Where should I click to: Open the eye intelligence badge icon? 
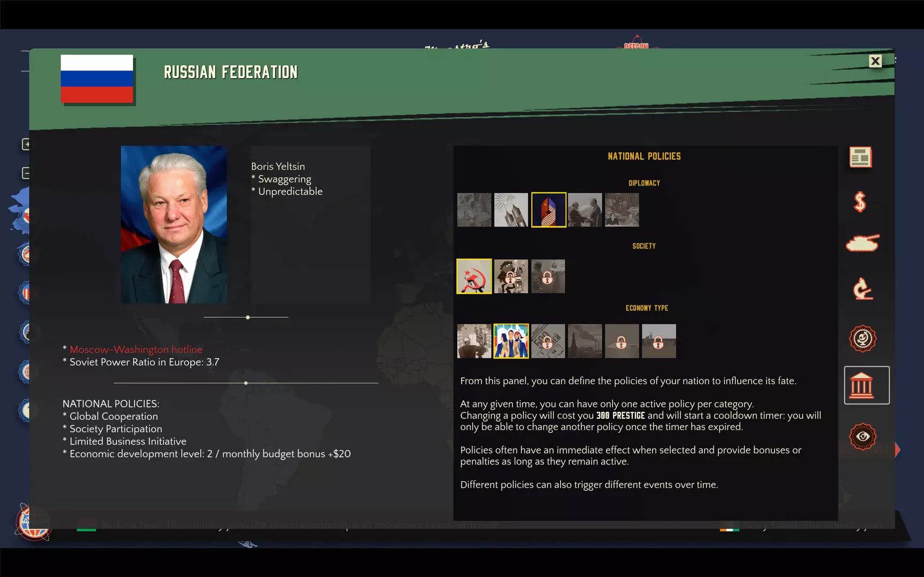point(863,436)
